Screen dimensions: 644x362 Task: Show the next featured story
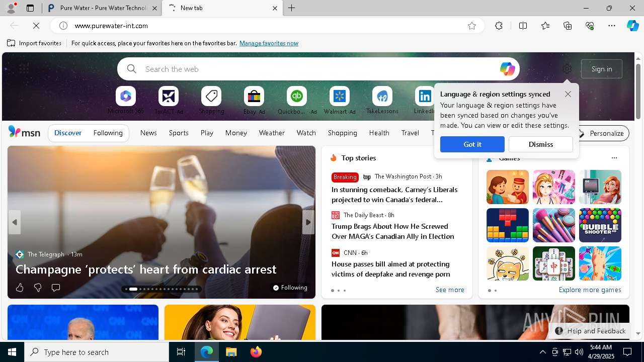point(308,222)
